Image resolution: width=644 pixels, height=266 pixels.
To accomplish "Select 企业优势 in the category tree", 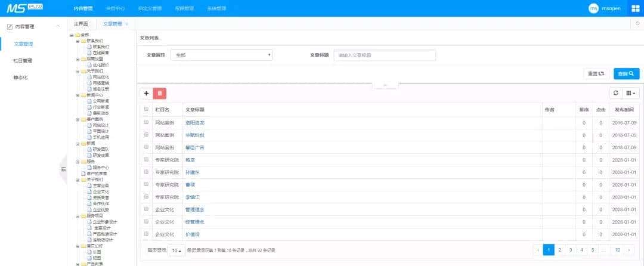I will tap(101, 209).
